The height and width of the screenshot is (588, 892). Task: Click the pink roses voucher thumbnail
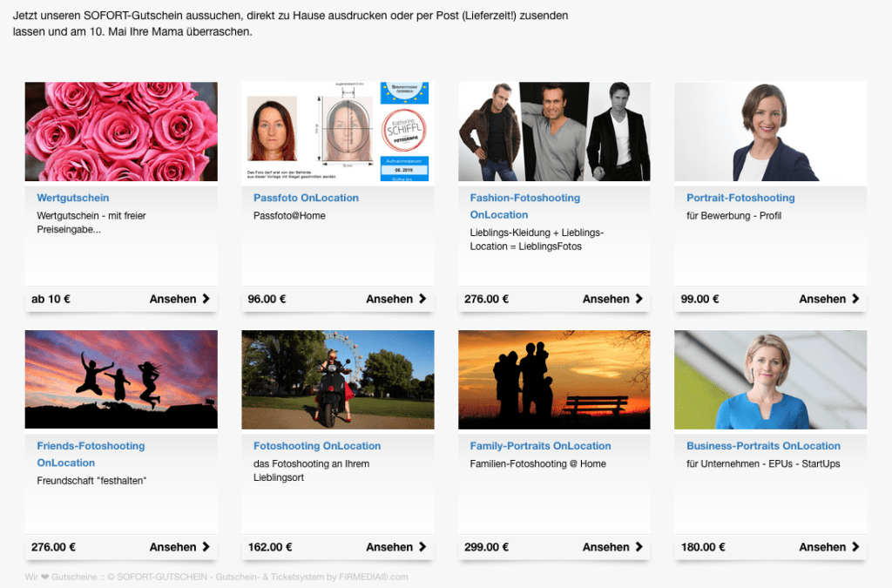click(121, 132)
